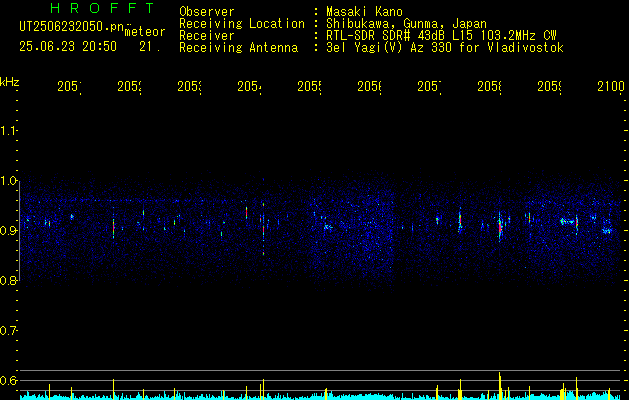The height and width of the screenshot is (400, 629).
Task: Select the date stamp 25.06.23 20:50
Action: pyautogui.click(x=68, y=47)
